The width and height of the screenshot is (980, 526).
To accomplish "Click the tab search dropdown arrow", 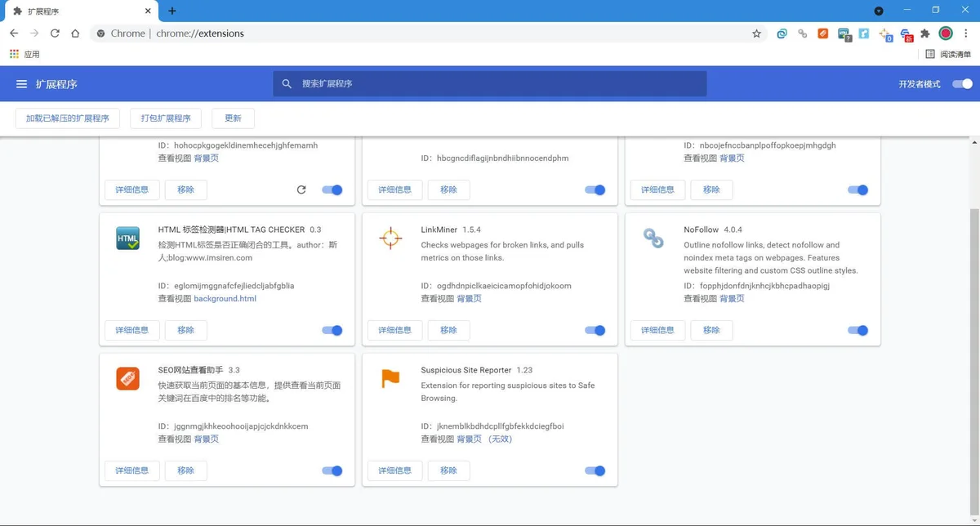I will [x=879, y=11].
